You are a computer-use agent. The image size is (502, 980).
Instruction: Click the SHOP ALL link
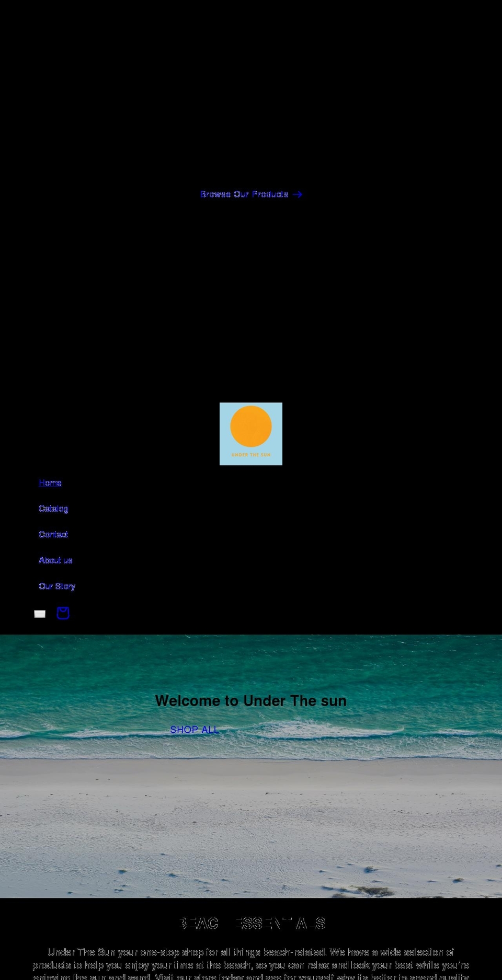tap(195, 730)
